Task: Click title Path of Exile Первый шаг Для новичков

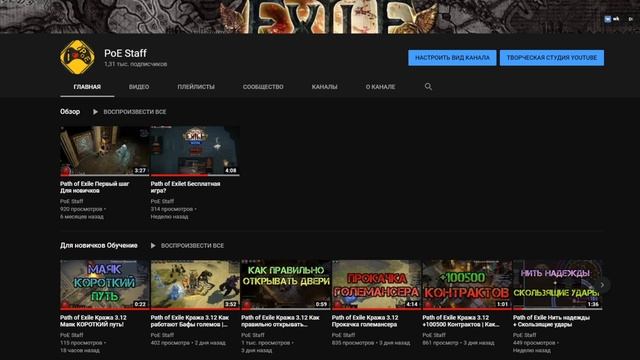Action: pyautogui.click(x=95, y=187)
